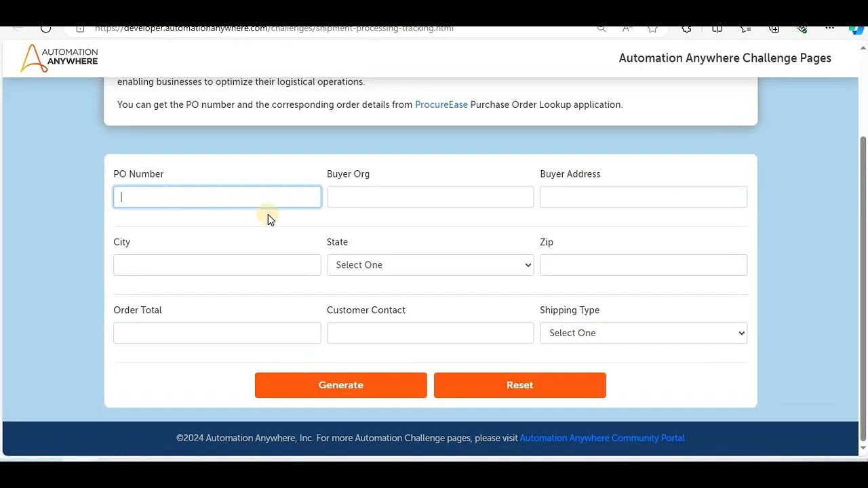This screenshot has height=488, width=868.
Task: Click the scrollbar down arrow
Action: [x=863, y=448]
